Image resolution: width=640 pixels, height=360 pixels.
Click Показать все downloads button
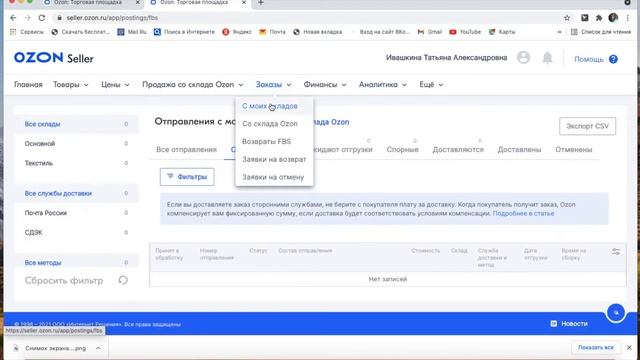click(x=596, y=347)
